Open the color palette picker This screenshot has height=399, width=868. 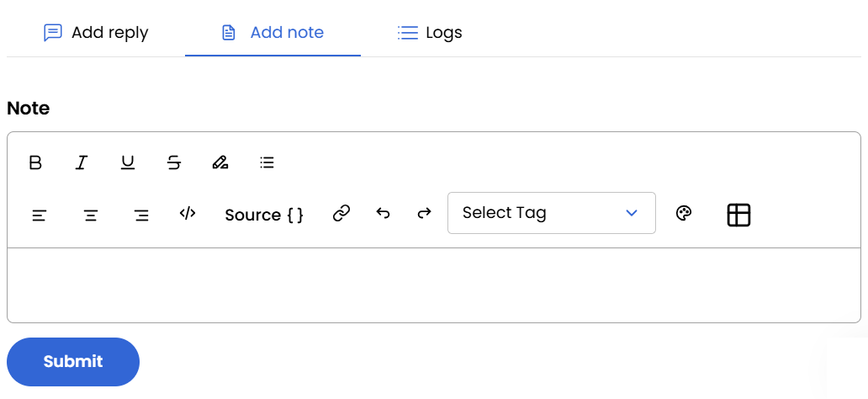[x=684, y=214]
